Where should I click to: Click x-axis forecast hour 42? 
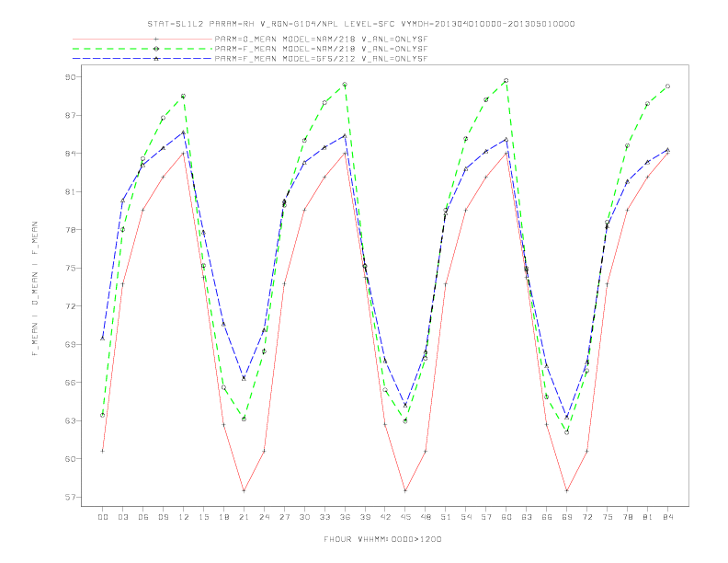click(385, 517)
